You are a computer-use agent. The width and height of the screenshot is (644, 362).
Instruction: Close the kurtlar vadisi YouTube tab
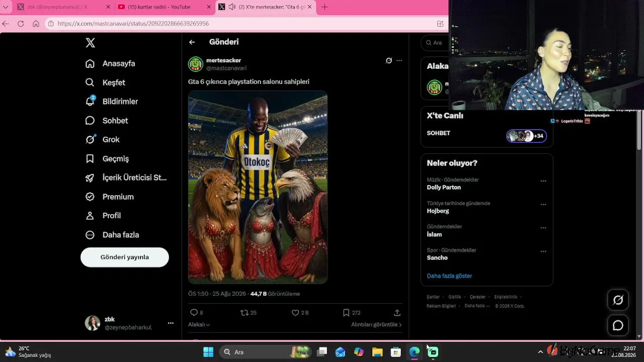(x=209, y=7)
